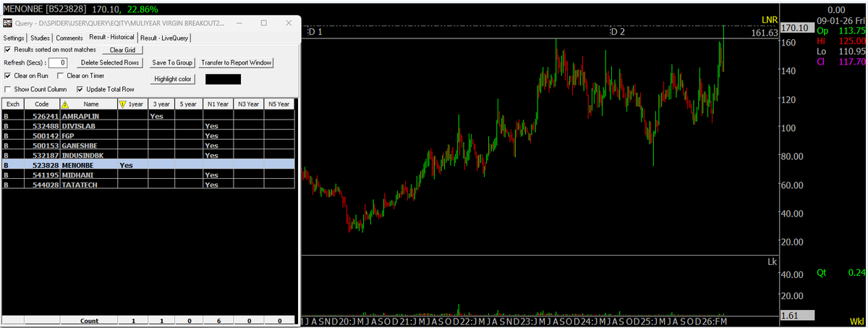The width and height of the screenshot is (868, 328).
Task: Click the 161.63 level label on chart
Action: tap(765, 33)
